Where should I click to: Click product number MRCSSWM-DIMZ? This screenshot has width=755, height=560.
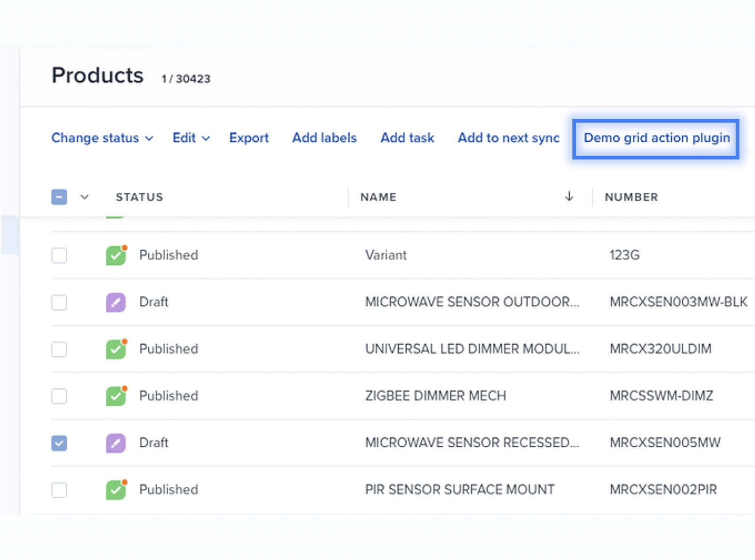661,396
